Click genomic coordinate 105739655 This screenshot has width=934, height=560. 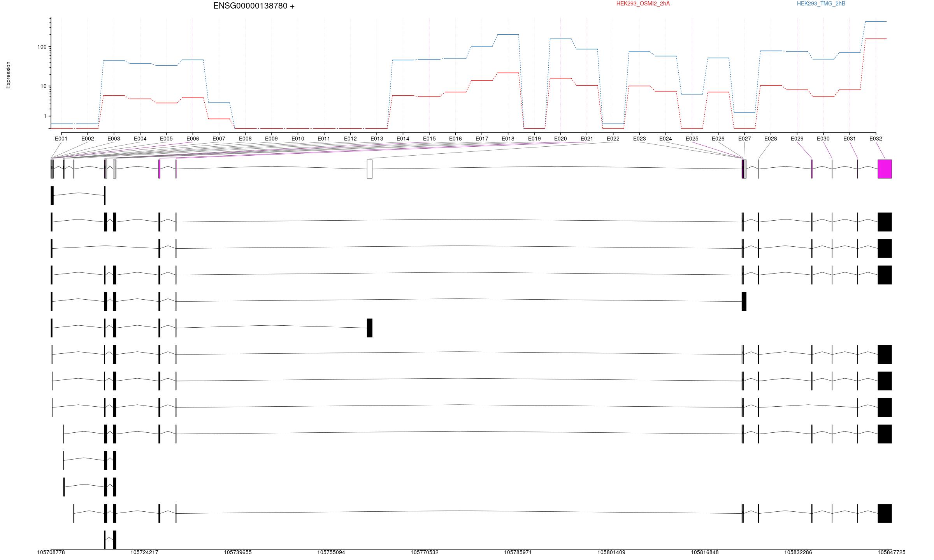(238, 553)
